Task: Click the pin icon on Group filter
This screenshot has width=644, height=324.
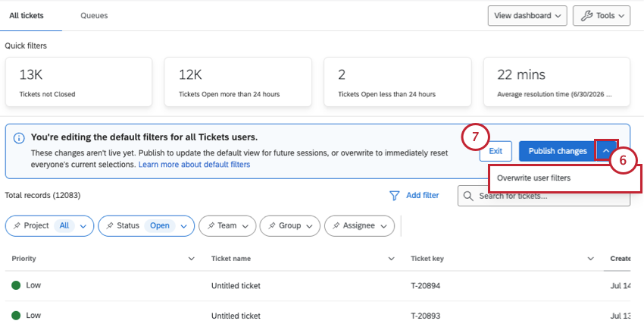Action: (272, 225)
